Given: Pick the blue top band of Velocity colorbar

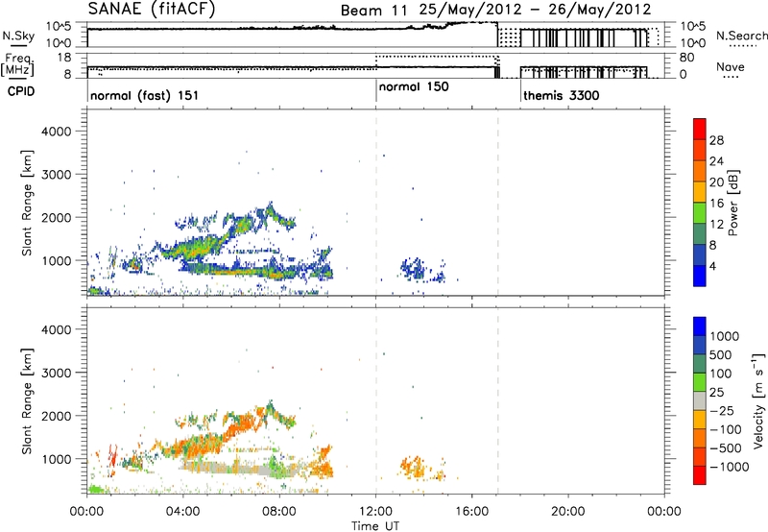Looking at the screenshot, I should 700,326.
